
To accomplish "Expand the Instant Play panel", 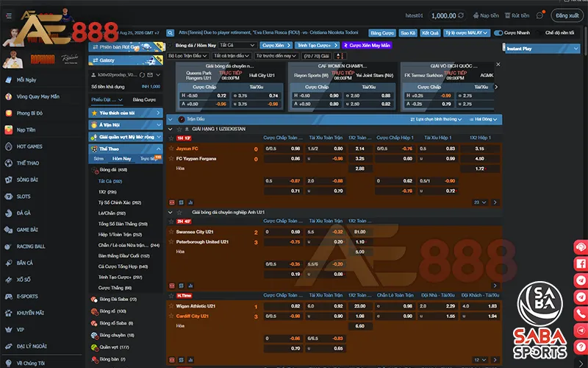I will [542, 49].
